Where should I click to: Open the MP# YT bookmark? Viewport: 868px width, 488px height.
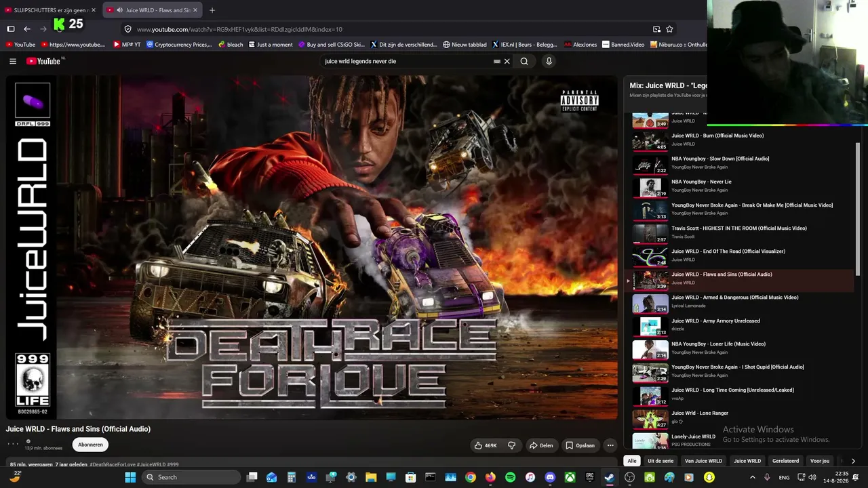click(127, 45)
